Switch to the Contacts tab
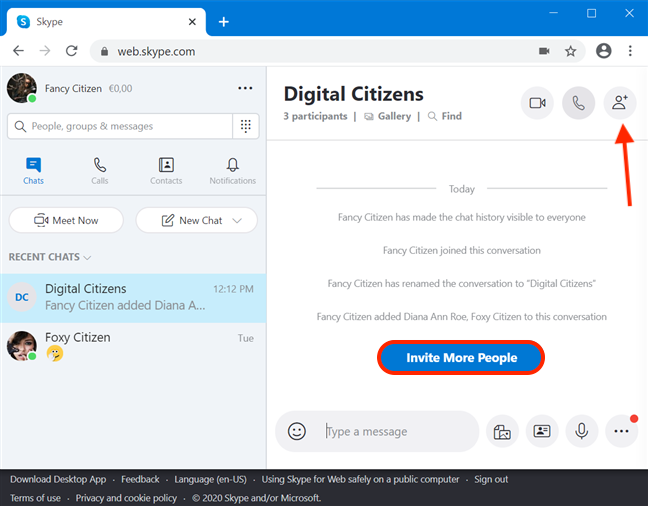 (166, 171)
